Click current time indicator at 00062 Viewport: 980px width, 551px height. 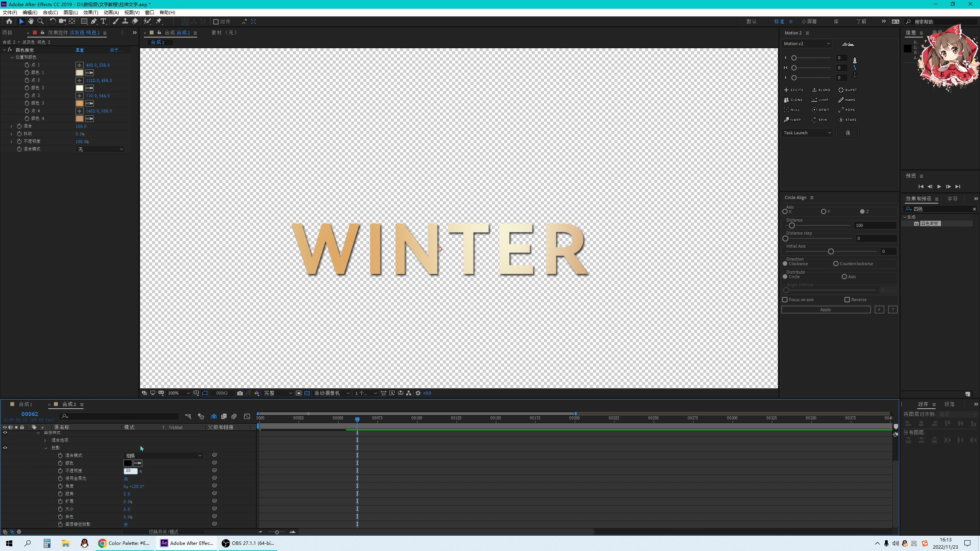tap(357, 419)
